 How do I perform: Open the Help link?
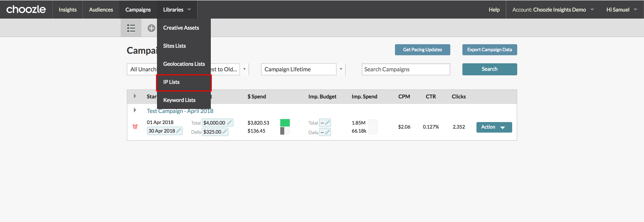(x=494, y=10)
